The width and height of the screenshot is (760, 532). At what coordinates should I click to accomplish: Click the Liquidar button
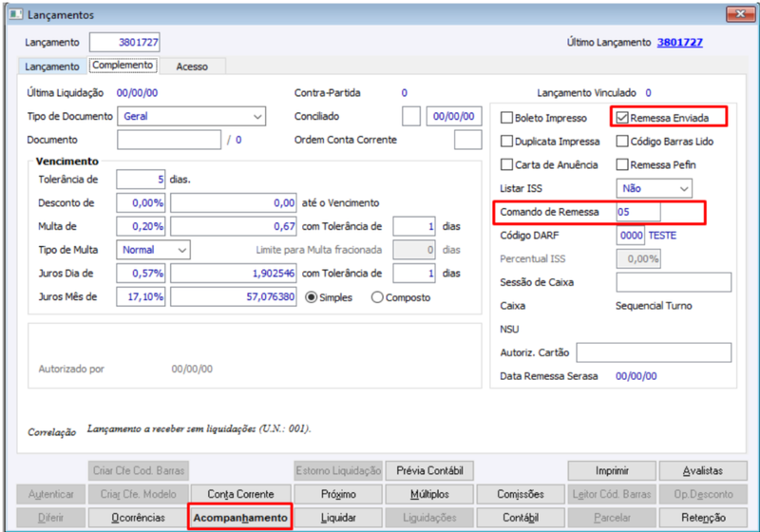coord(338,518)
